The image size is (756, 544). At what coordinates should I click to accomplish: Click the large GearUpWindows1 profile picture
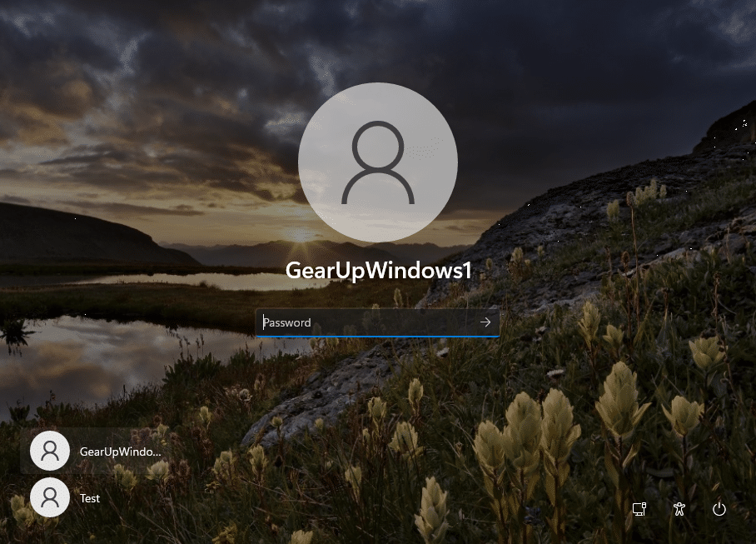[x=378, y=162]
